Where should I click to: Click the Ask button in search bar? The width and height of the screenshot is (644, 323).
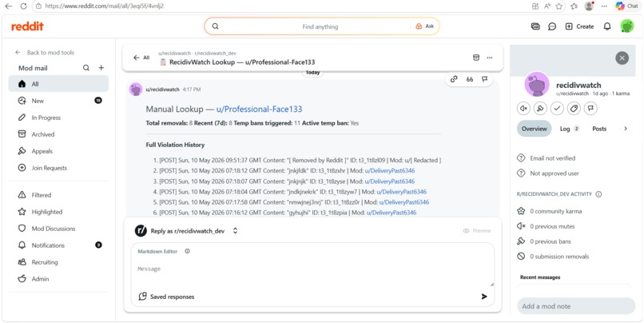point(425,26)
